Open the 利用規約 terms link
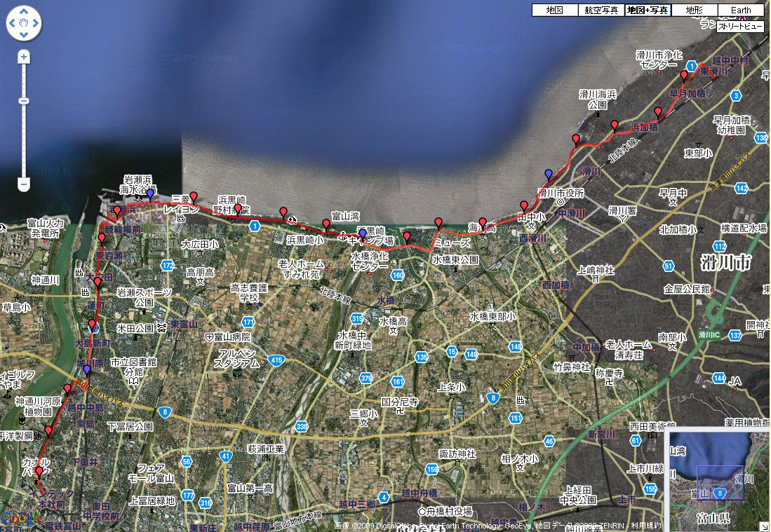771x532 pixels. (646, 526)
